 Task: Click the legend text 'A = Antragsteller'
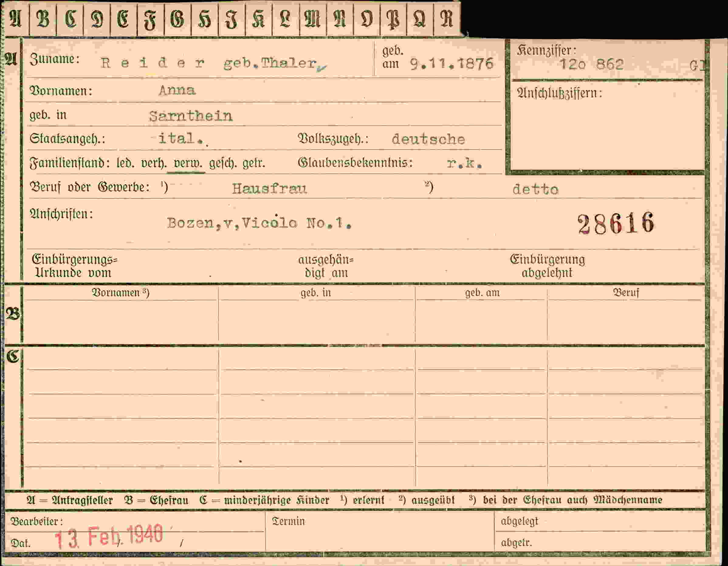(x=69, y=500)
